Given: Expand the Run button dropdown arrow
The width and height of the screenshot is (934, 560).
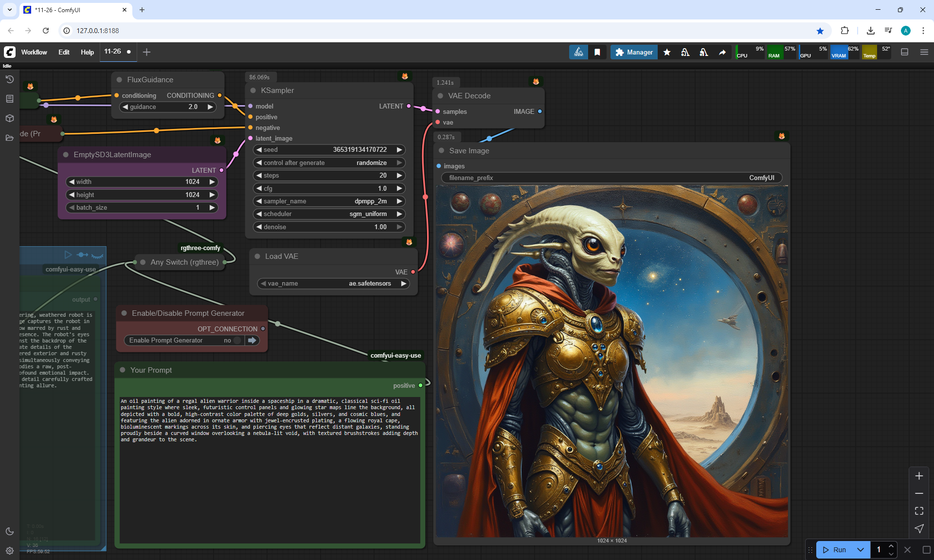Looking at the screenshot, I should click(860, 550).
